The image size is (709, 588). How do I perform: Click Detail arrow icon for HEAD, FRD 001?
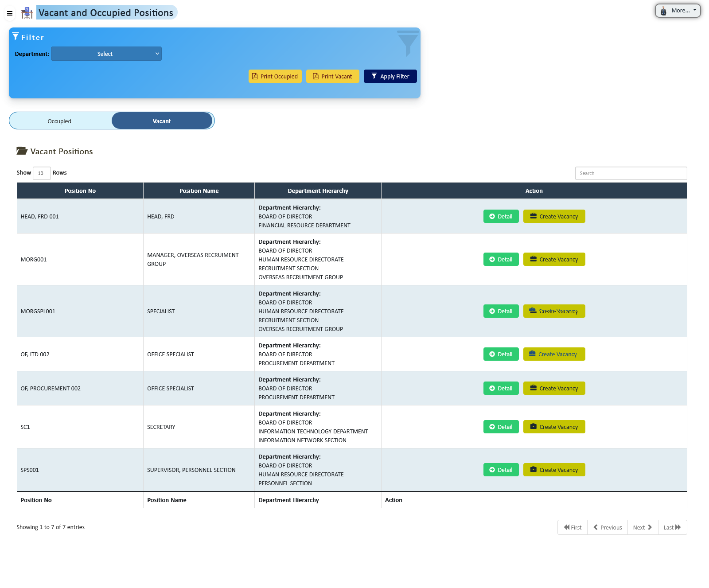click(492, 216)
